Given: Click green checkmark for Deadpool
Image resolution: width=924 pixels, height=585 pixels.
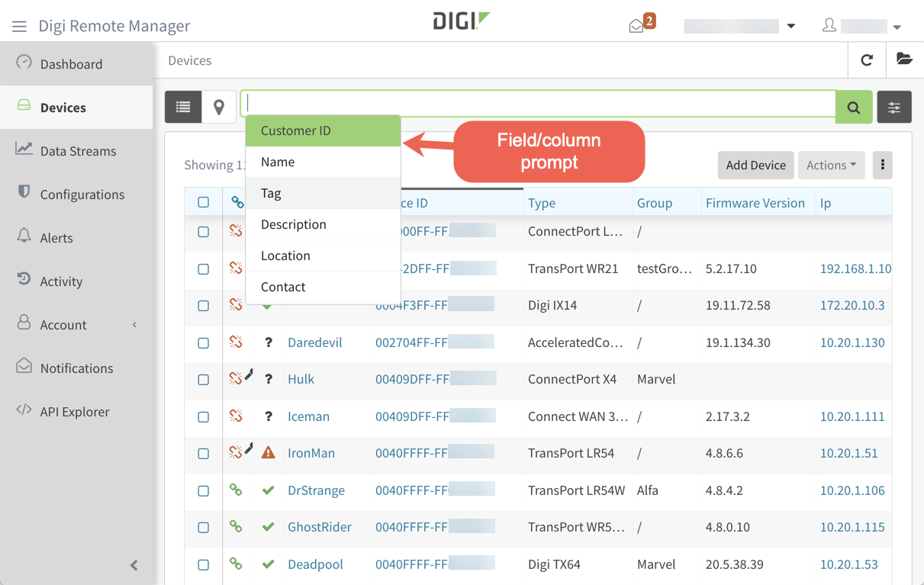Looking at the screenshot, I should [269, 564].
